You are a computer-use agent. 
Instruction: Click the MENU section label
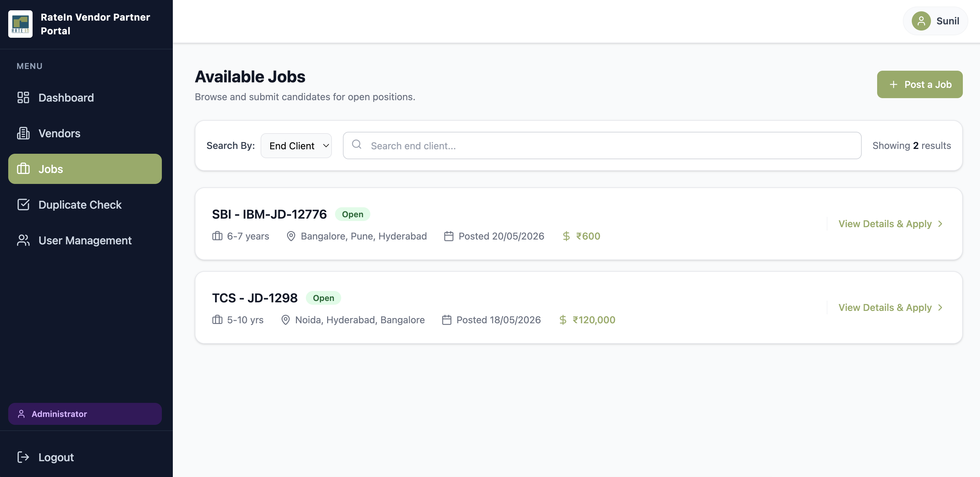29,66
